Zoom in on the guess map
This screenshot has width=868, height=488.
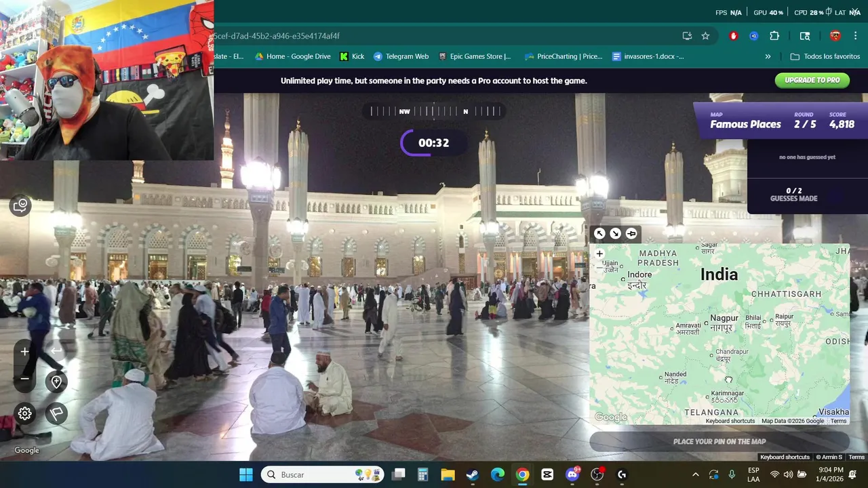(x=599, y=253)
